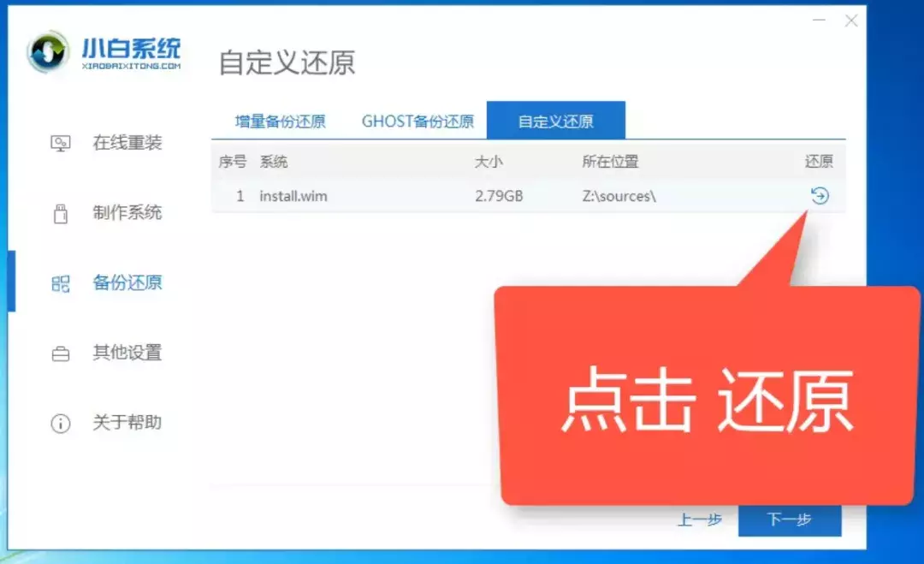Click the 系统 column header

tap(274, 162)
